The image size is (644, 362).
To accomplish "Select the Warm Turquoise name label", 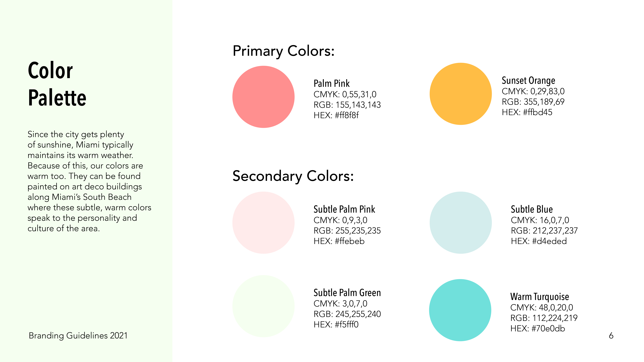I will click(540, 297).
